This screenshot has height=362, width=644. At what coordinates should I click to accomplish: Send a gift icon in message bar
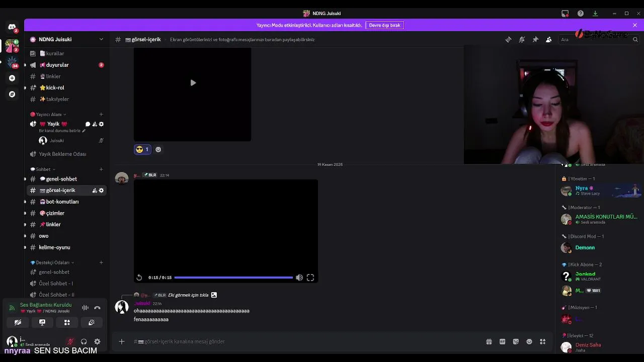coord(489,341)
